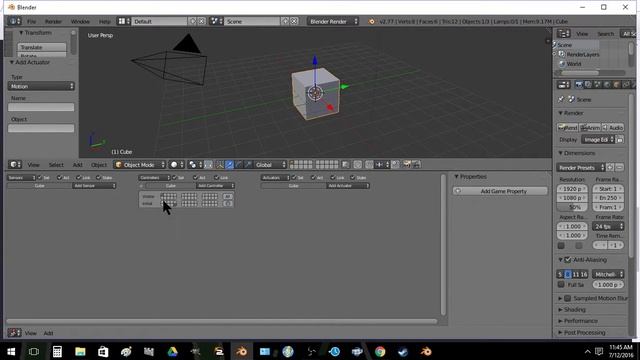Open the Add Controller dropdown
The width and height of the screenshot is (640, 360).
pyautogui.click(x=215, y=186)
